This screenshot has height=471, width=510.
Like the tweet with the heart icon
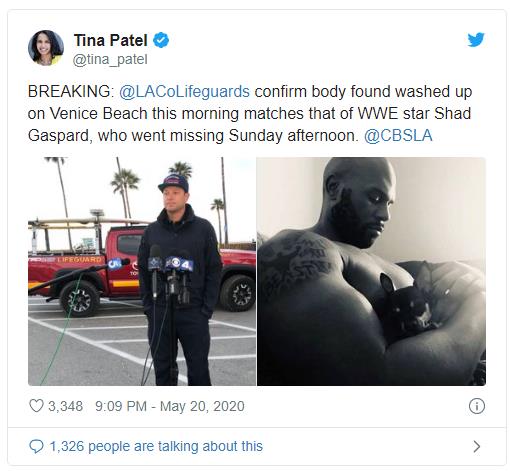(x=36, y=406)
